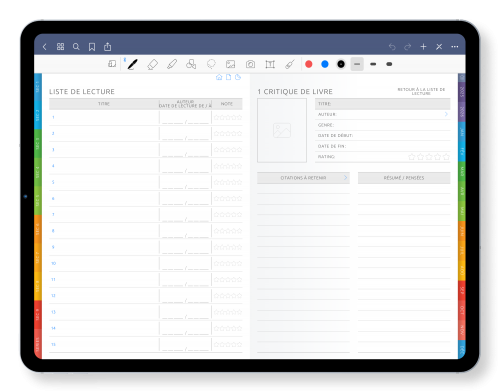Bookmark the current page
Image resolution: width=500 pixels, height=392 pixels.
pos(92,47)
